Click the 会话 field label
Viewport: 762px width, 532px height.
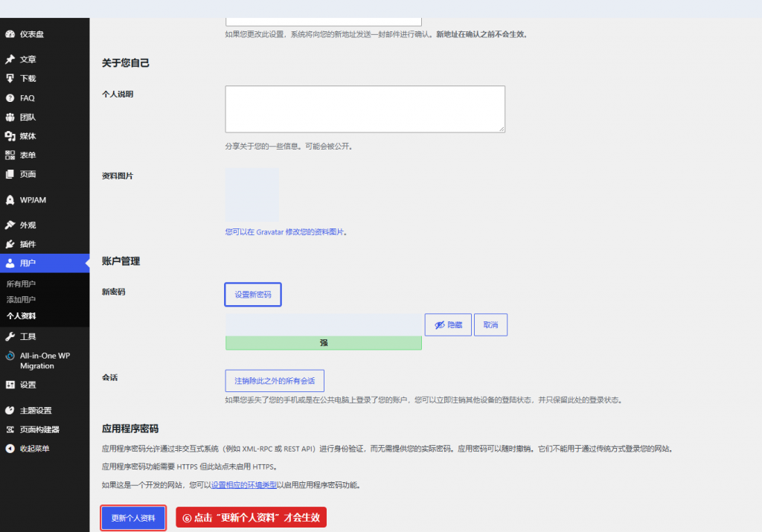tap(109, 377)
